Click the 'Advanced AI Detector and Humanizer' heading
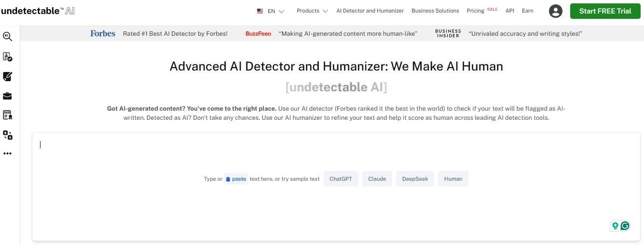 336,66
